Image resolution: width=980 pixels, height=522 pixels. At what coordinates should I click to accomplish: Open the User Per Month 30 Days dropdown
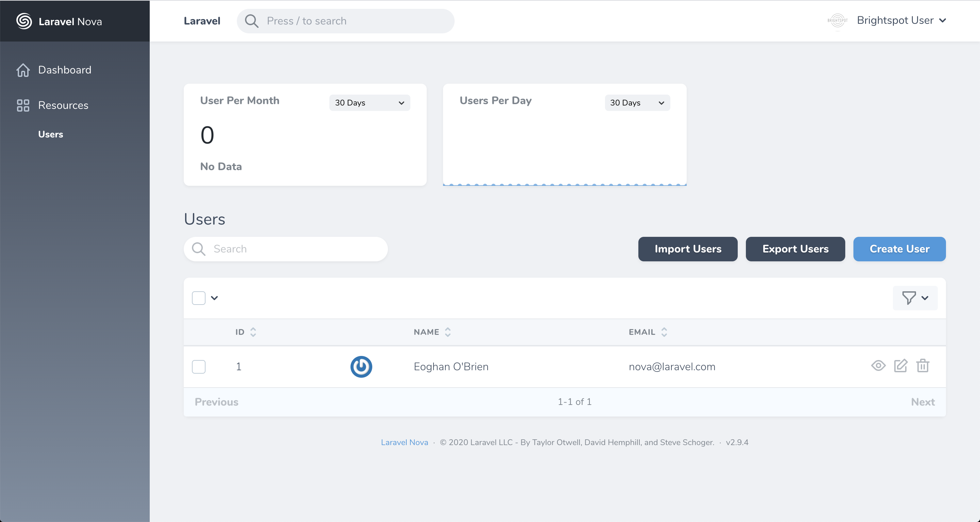coord(370,103)
